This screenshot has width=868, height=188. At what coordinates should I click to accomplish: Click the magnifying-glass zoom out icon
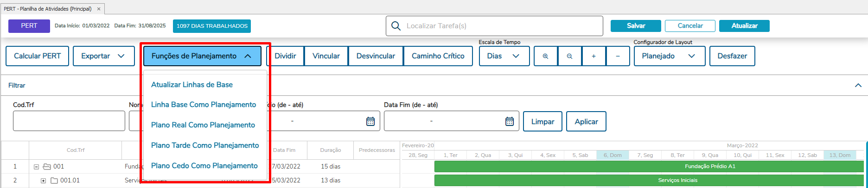click(569, 56)
